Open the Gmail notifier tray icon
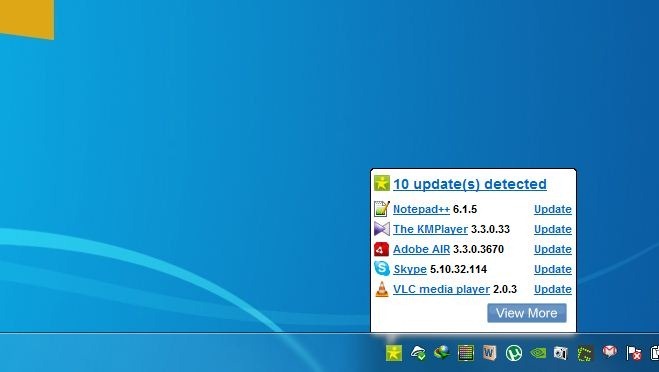This screenshot has height=372, width=659. [x=609, y=351]
